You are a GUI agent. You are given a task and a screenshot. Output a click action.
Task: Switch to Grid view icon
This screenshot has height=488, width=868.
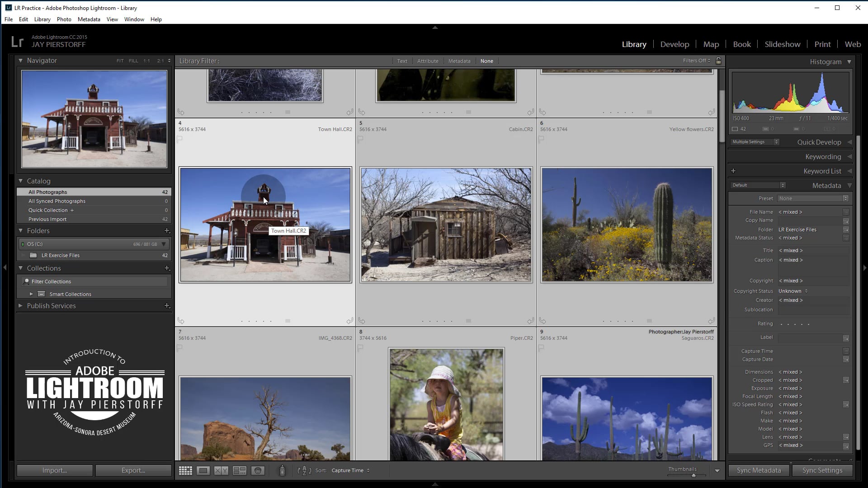coord(185,470)
